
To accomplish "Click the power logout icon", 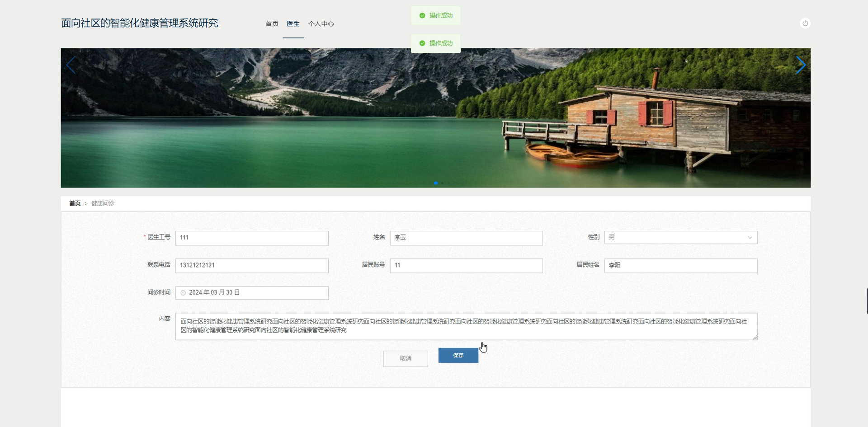I will (x=805, y=23).
